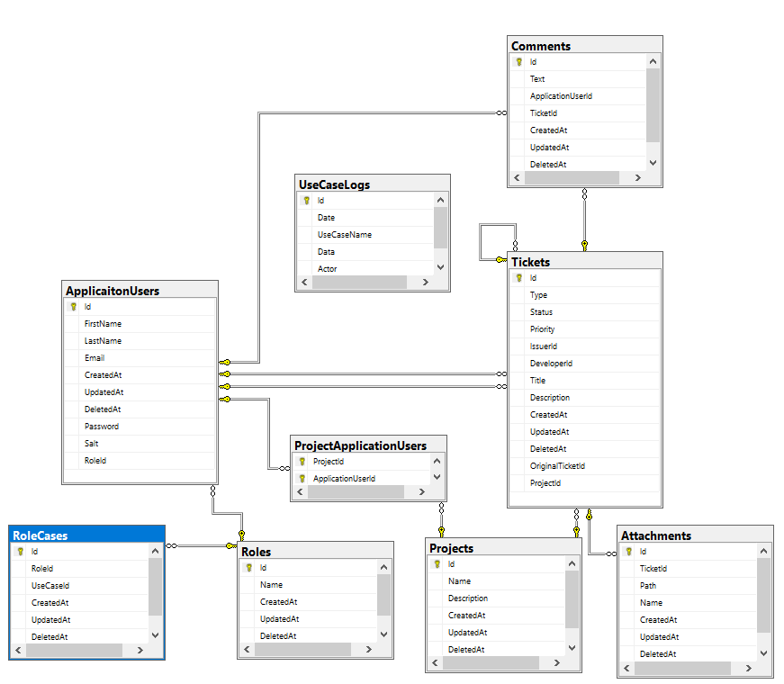Select DeveloperId column in Tickets

(585, 364)
